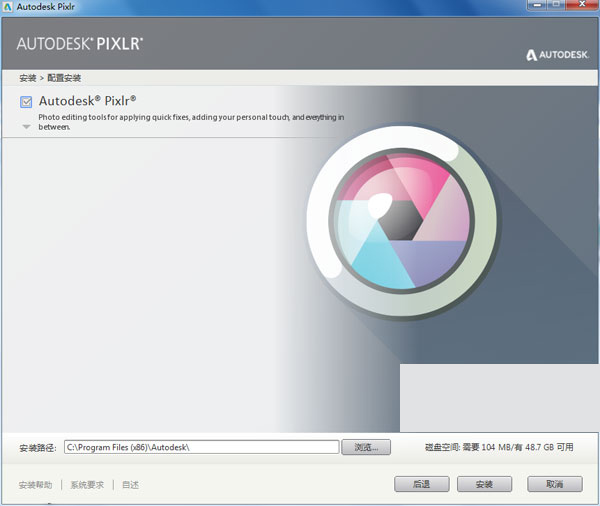Open the 安装帮助 help link

pyautogui.click(x=35, y=485)
